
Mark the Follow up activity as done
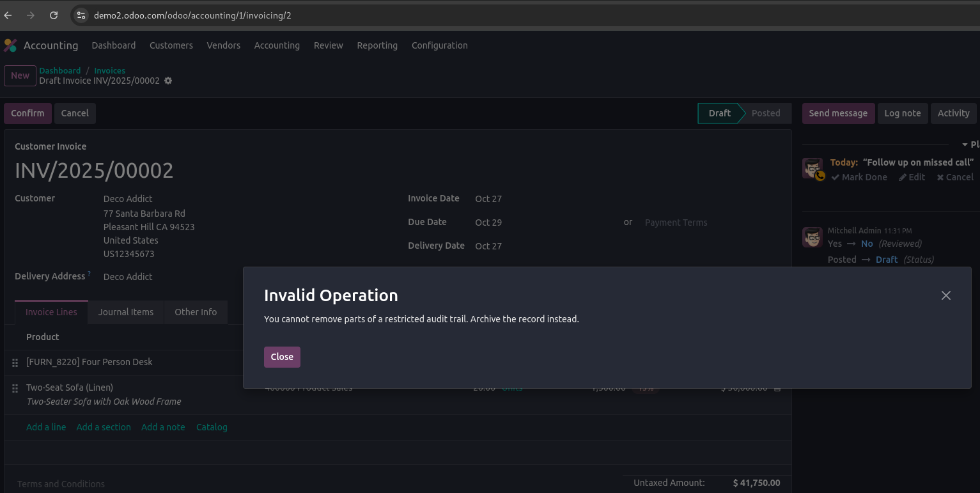tap(859, 177)
